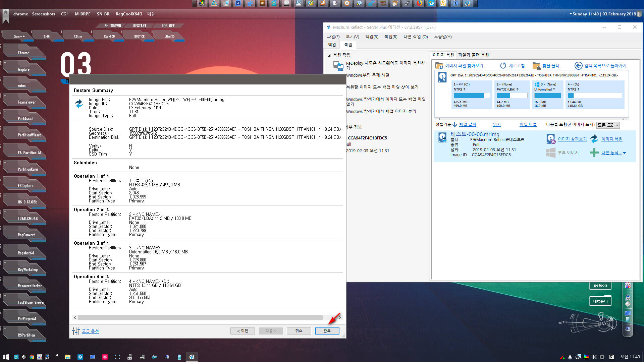Click the browse image file folder icon

[439, 66]
